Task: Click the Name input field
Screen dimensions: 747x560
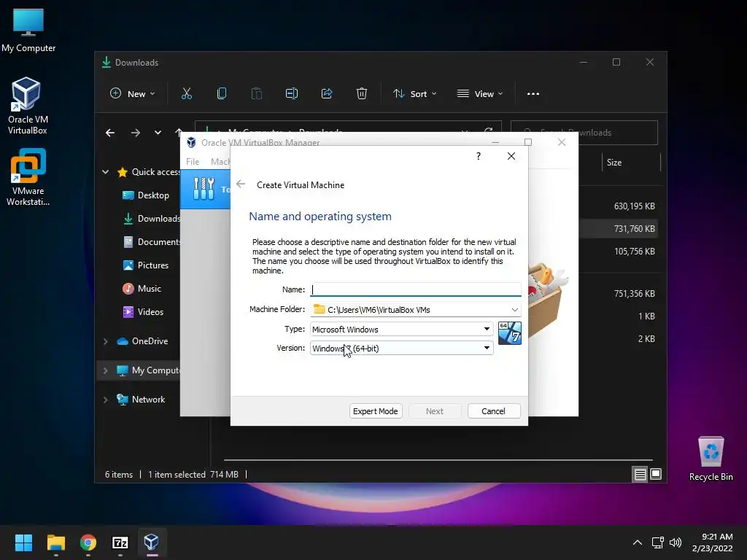Action: pos(415,289)
